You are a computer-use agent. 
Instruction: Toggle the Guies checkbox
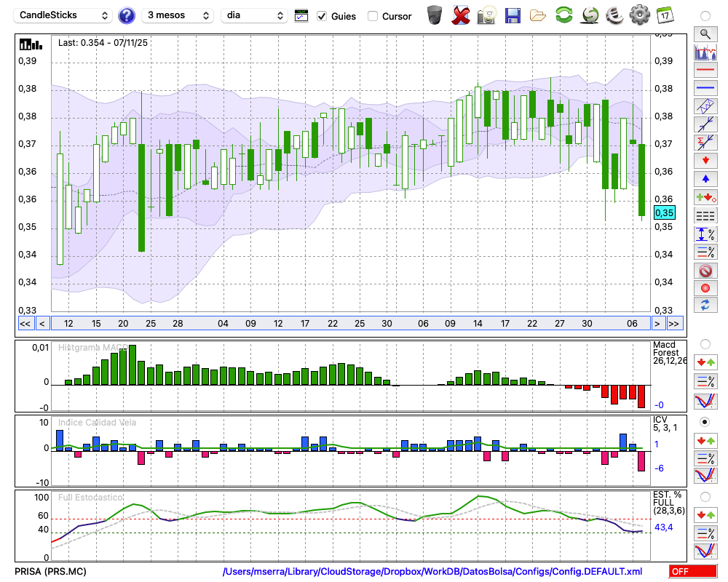(x=322, y=16)
